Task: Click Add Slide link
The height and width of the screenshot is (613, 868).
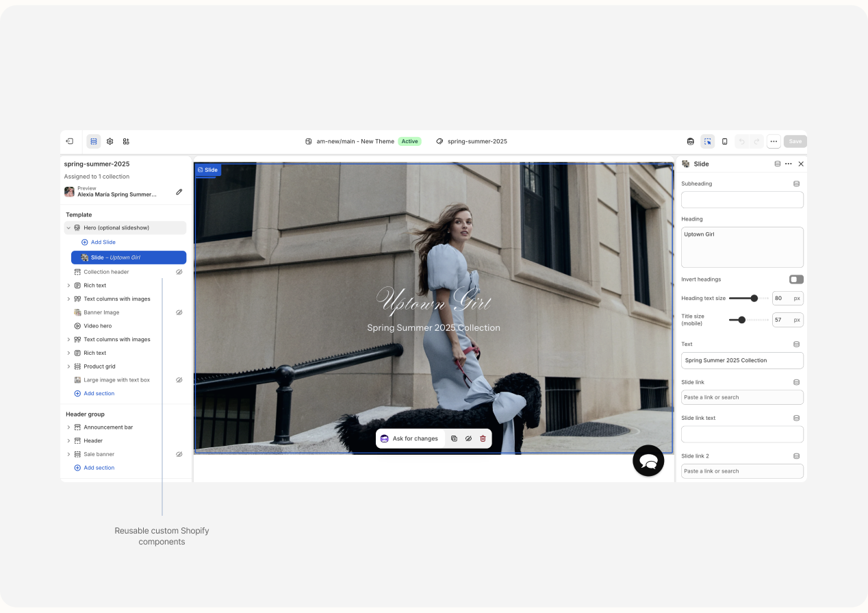Action: click(x=99, y=242)
